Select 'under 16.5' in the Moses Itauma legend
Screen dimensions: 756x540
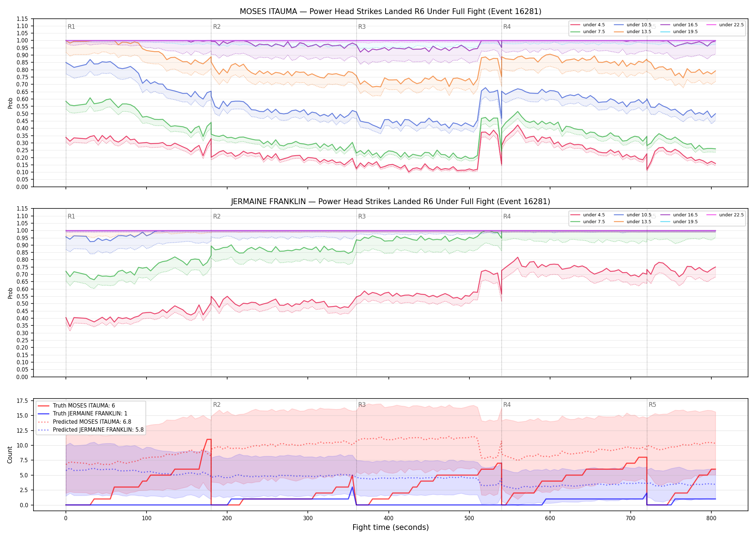tap(679, 25)
